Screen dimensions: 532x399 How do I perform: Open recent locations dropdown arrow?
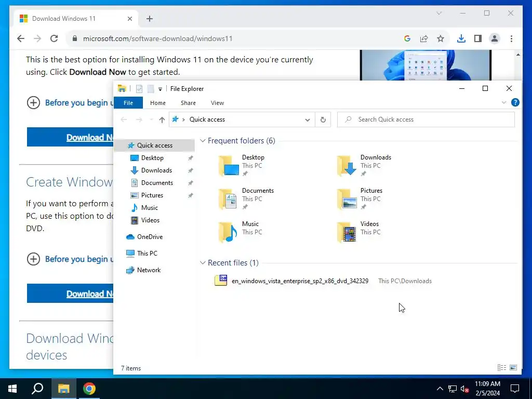pos(151,119)
